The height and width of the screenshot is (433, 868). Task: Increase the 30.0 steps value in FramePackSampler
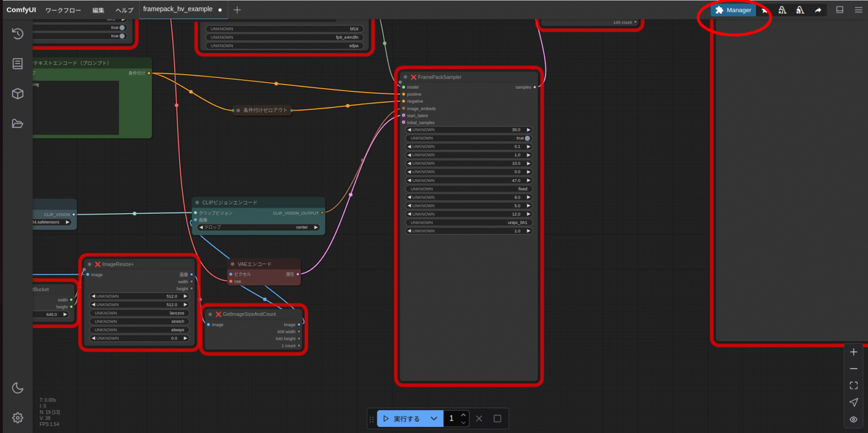coord(529,129)
